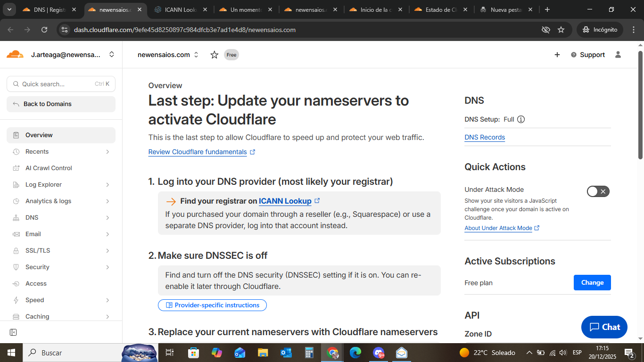Open the notification center icon
The height and width of the screenshot is (362, 644).
point(629,353)
